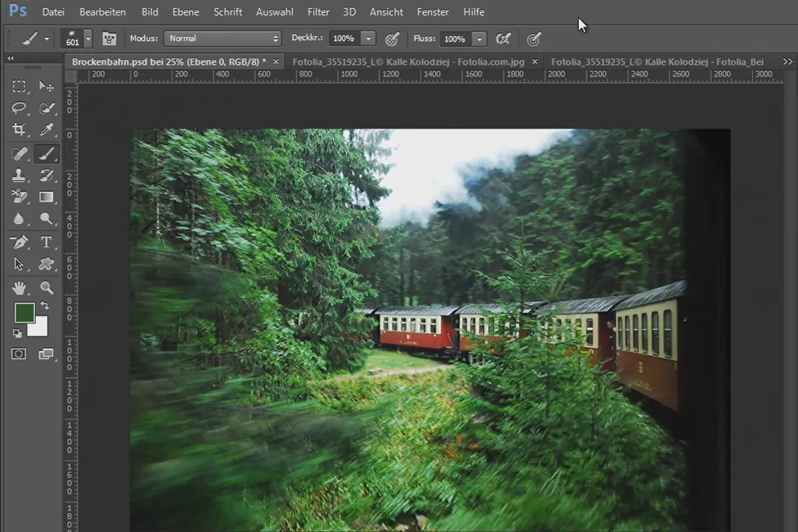Close the Brockenbahn.psd document tab

coord(276,61)
